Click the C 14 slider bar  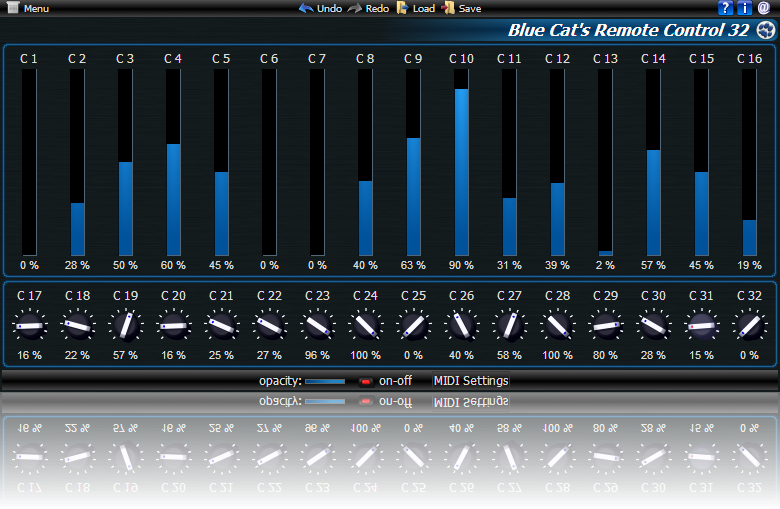653,162
